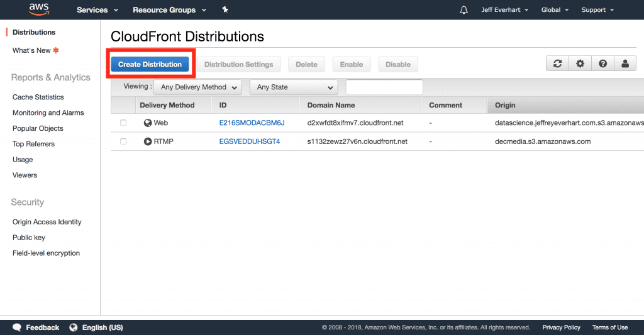Click domain d2xwfdt8xifmv7.cloudfront.net
The width and height of the screenshot is (644, 335).
point(355,123)
